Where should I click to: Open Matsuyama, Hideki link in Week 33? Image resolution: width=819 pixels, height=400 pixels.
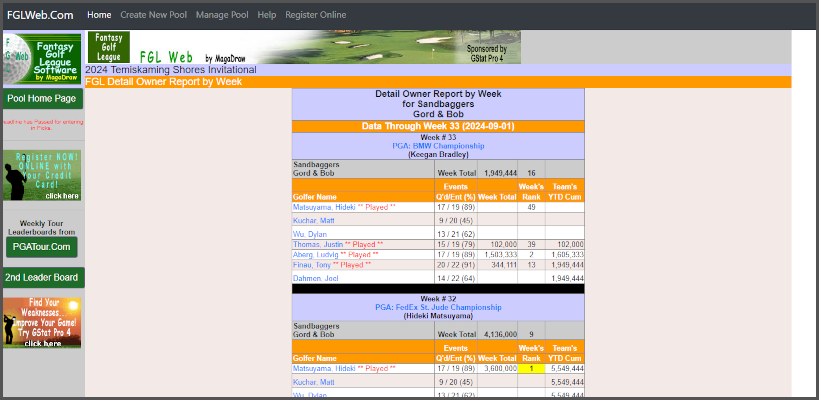tap(322, 207)
